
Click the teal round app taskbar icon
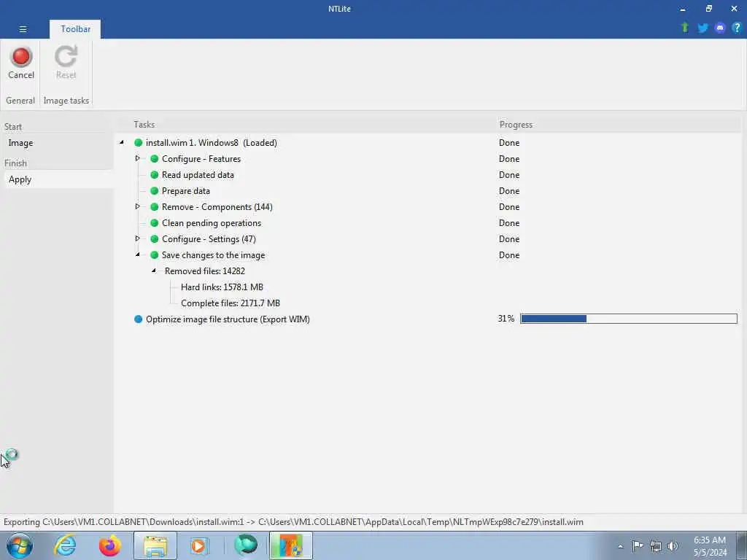pyautogui.click(x=246, y=545)
